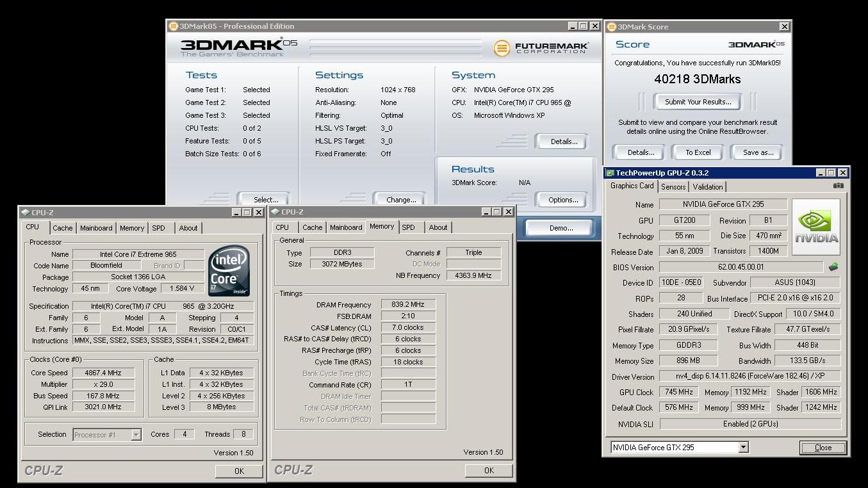Click the 3DMark05 title bar icon

pyautogui.click(x=173, y=26)
